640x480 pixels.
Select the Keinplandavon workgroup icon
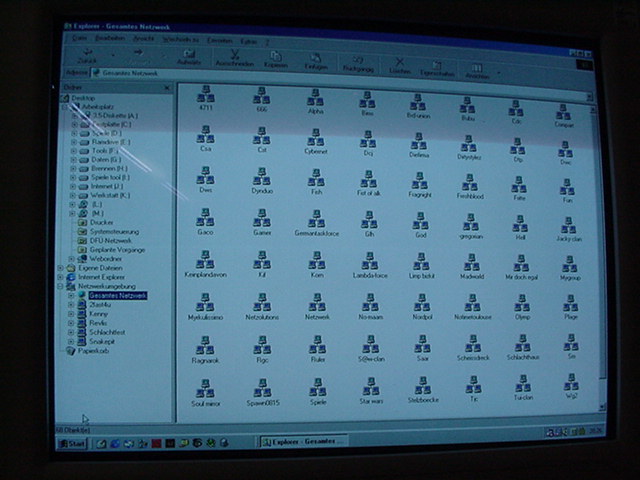[x=205, y=264]
